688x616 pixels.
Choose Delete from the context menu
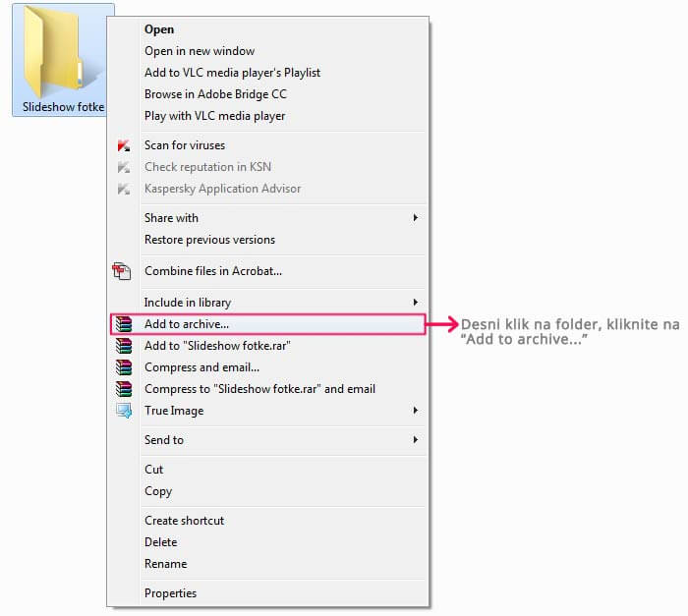161,542
